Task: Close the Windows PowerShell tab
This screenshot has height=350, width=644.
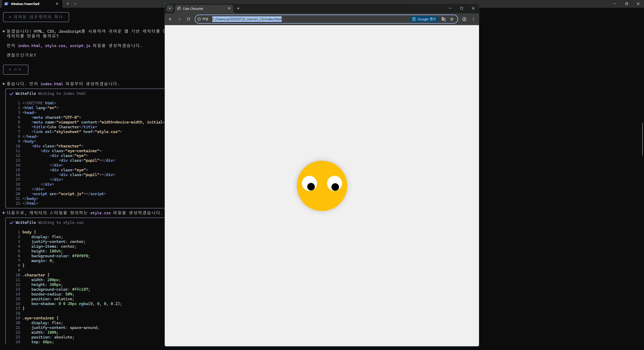Action: [57, 4]
